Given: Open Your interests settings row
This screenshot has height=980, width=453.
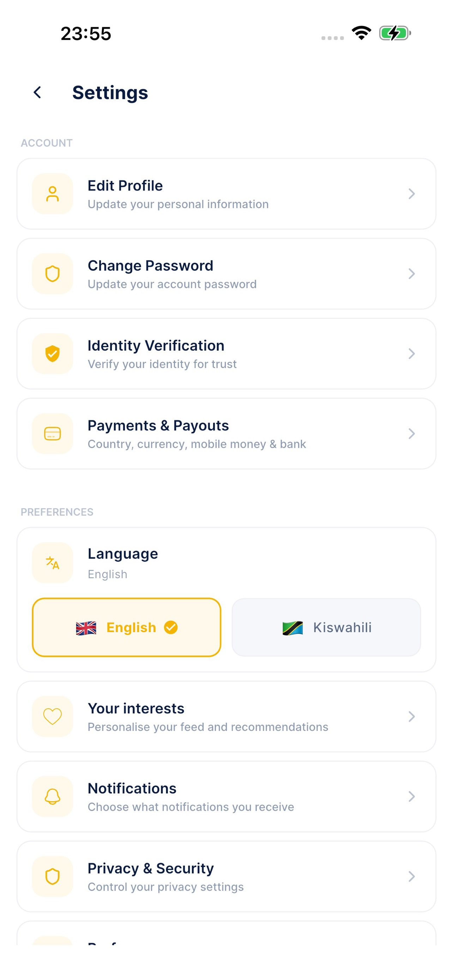Looking at the screenshot, I should (226, 716).
